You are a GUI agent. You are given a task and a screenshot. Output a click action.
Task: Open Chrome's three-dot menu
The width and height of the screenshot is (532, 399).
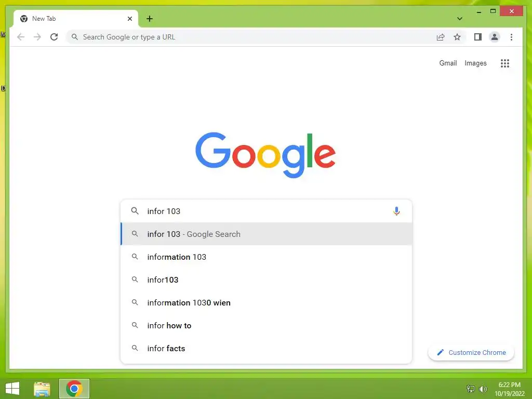[511, 37]
